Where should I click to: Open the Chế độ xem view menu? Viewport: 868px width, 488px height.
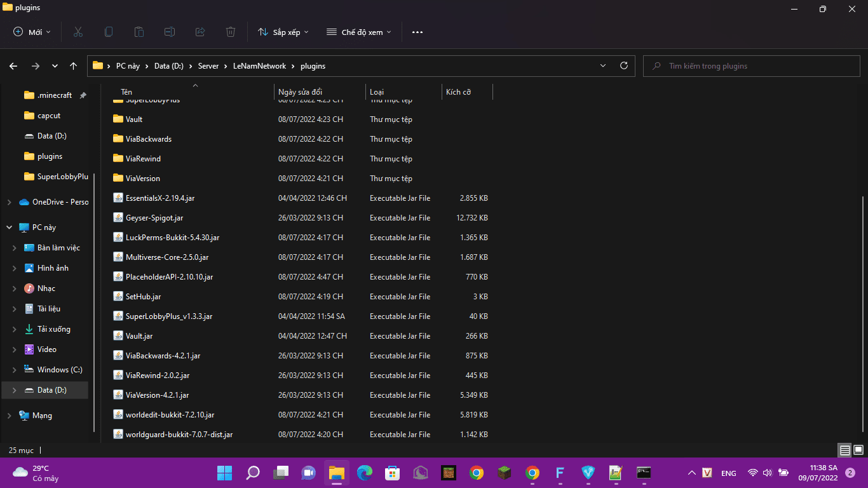(359, 32)
